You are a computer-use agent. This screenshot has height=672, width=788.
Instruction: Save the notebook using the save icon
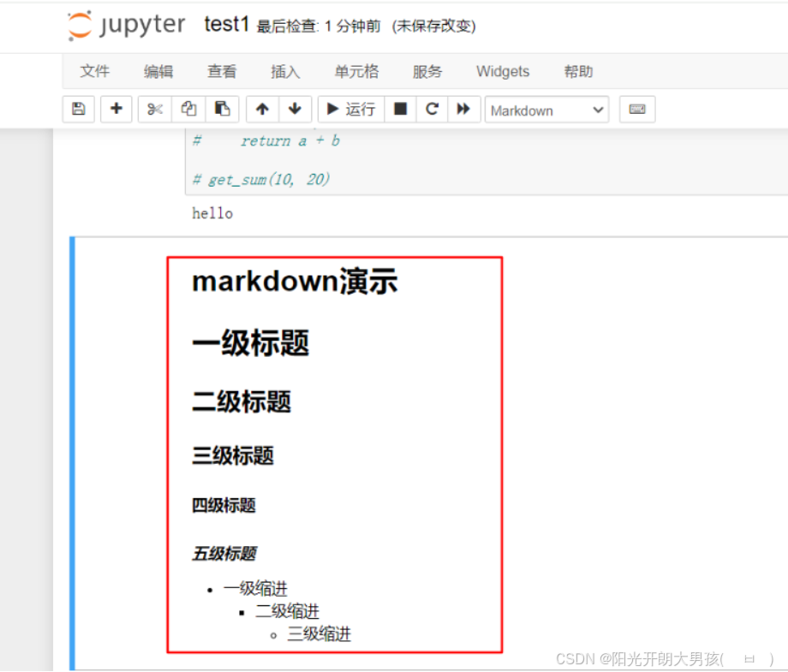[78, 109]
